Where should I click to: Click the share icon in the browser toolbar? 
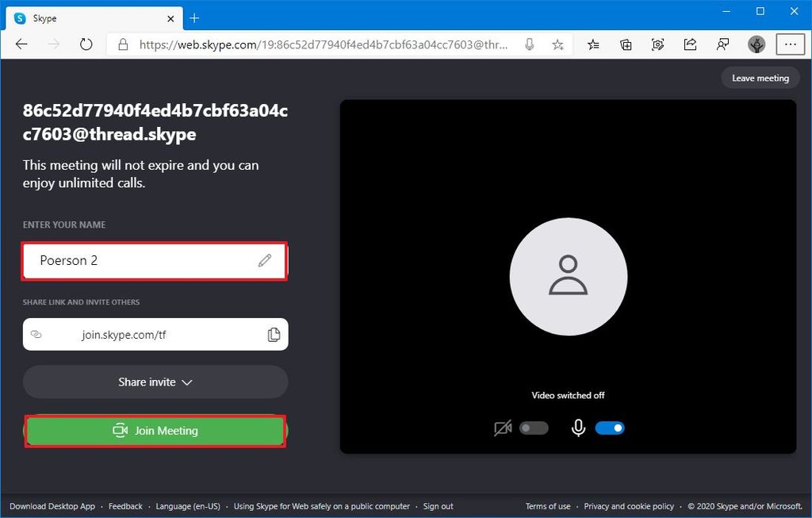coord(691,44)
